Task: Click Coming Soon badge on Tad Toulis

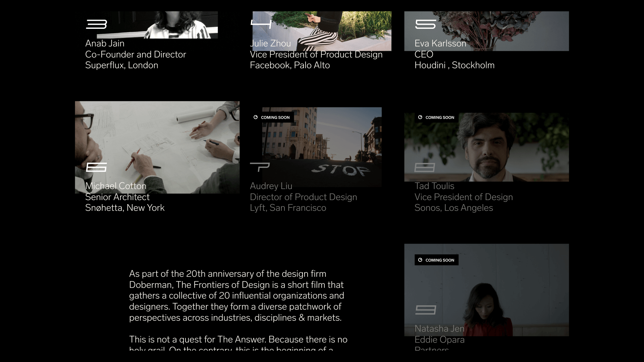Action: point(436,117)
